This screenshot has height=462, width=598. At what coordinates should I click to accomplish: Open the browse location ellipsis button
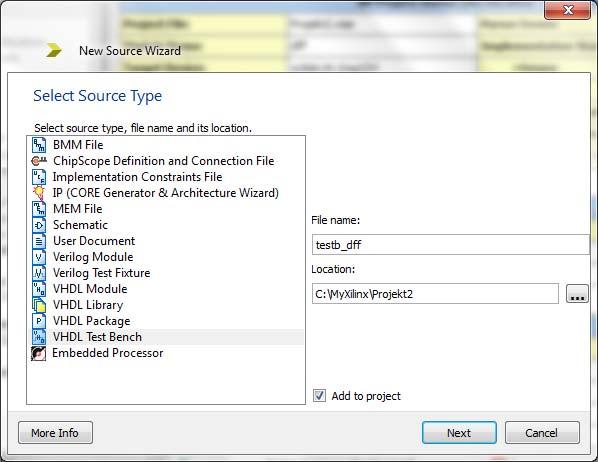tap(577, 294)
